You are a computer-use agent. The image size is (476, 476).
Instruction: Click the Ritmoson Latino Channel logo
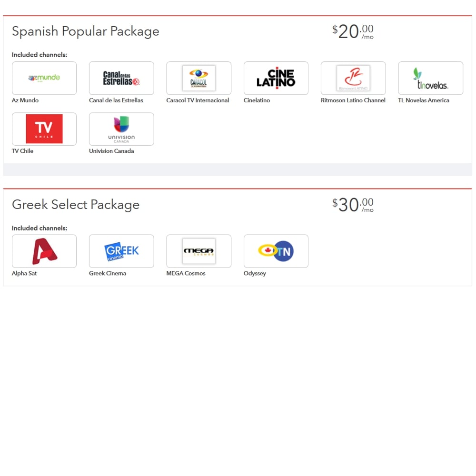pyautogui.click(x=353, y=78)
